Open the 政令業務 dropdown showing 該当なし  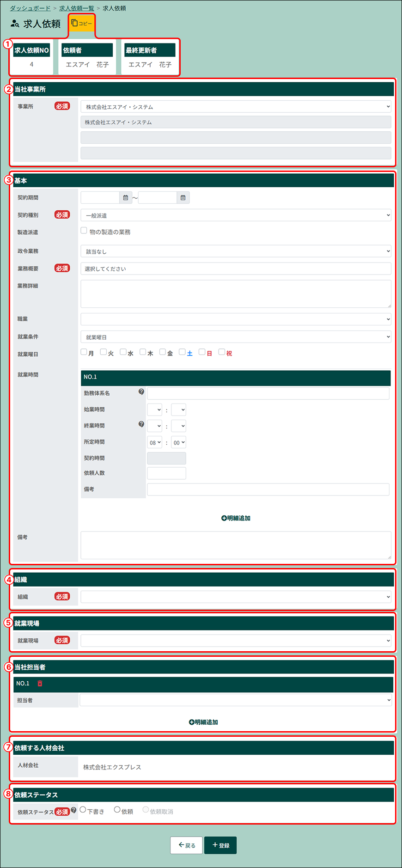(236, 251)
